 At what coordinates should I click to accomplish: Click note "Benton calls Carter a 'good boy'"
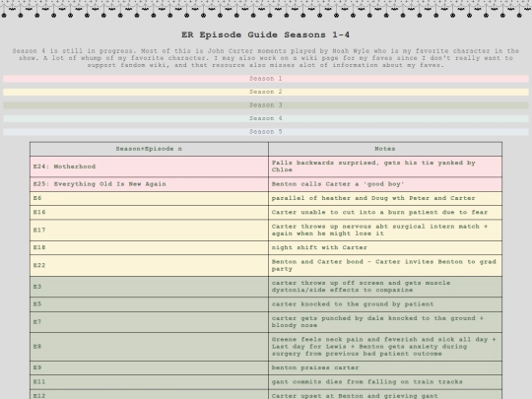pos(385,184)
